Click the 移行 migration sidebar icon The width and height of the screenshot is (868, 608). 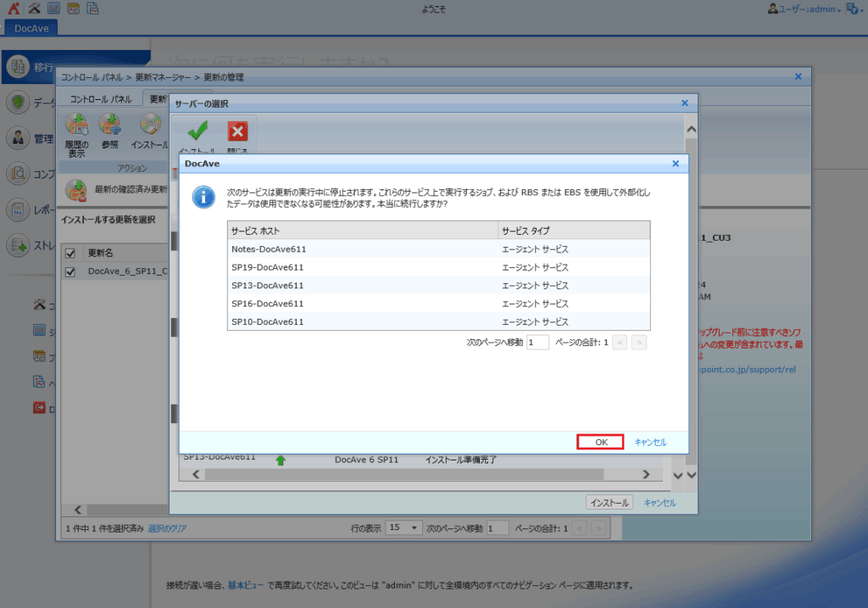(18, 66)
